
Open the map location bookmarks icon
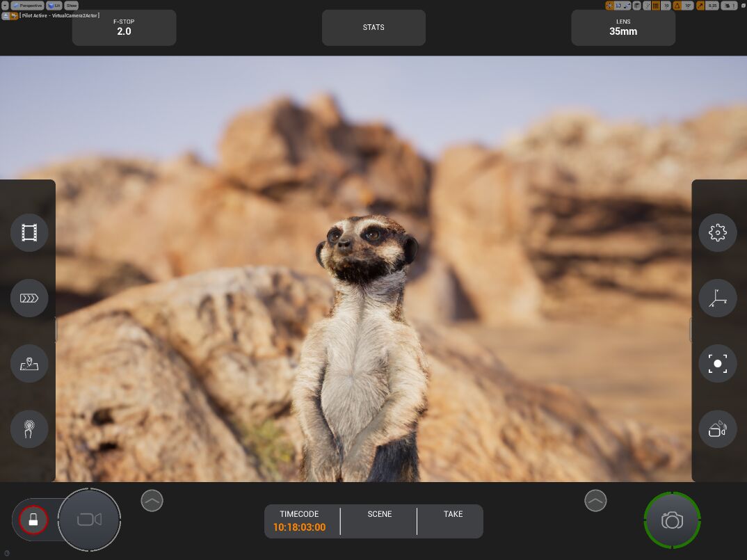tap(29, 364)
